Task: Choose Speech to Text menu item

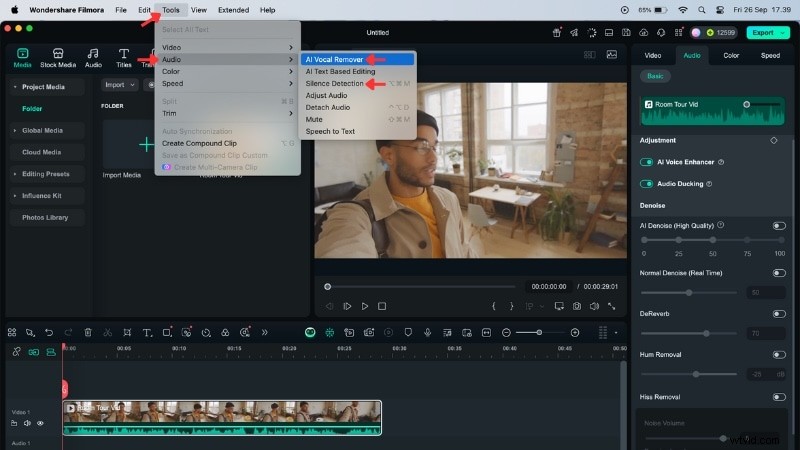Action: tap(357, 131)
